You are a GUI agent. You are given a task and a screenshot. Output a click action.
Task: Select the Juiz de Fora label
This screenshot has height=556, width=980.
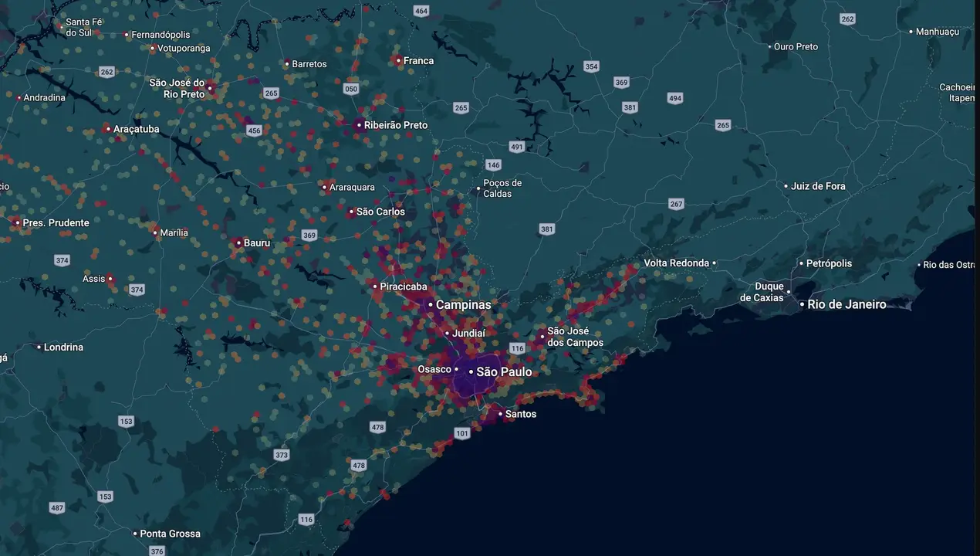pos(819,186)
